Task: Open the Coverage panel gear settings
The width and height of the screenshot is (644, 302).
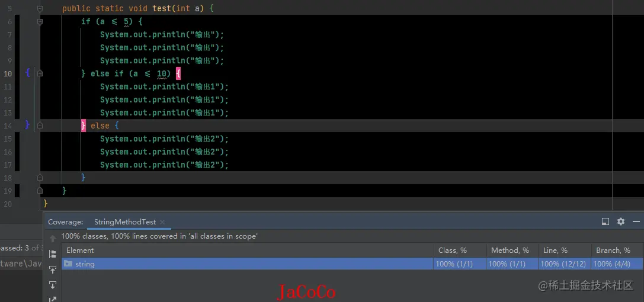Action: 620,221
